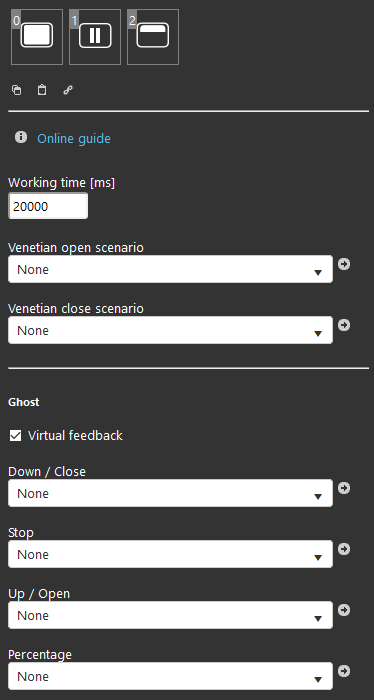This screenshot has width=374, height=700.
Task: Toggle the Virtual feedback checkbox
Action: pyautogui.click(x=16, y=436)
